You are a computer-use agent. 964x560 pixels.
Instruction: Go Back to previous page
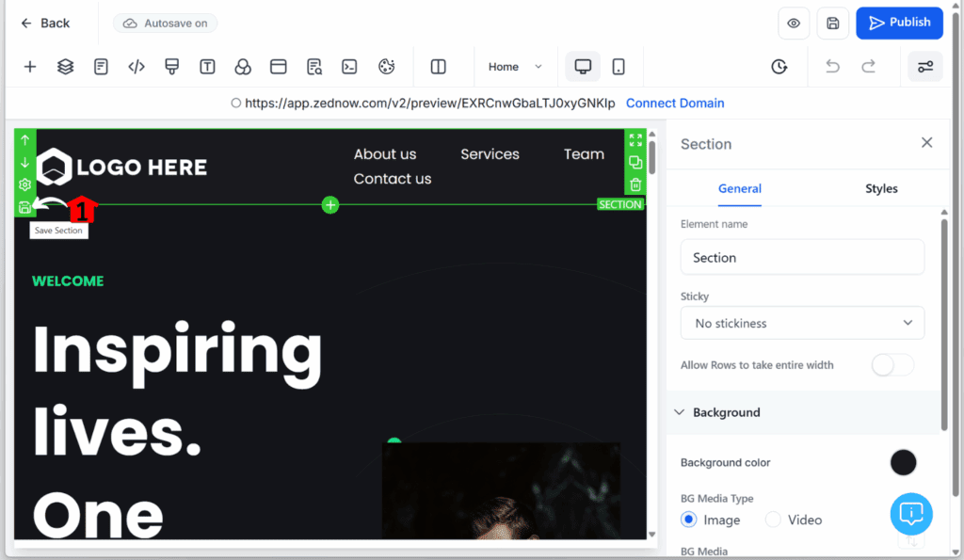tap(45, 24)
